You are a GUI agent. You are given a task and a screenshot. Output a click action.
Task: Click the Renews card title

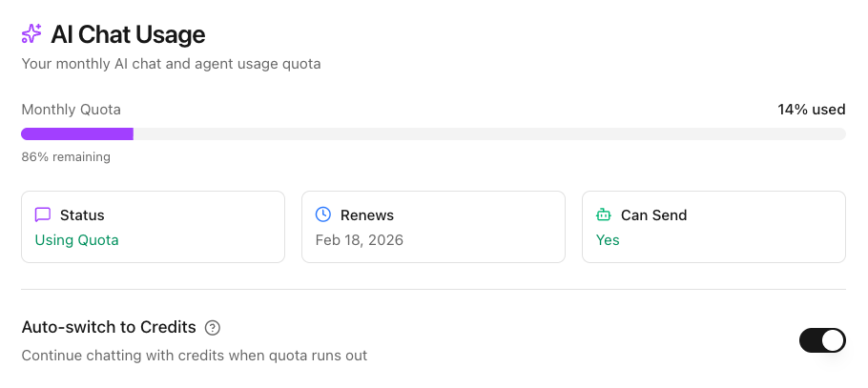coord(367,215)
